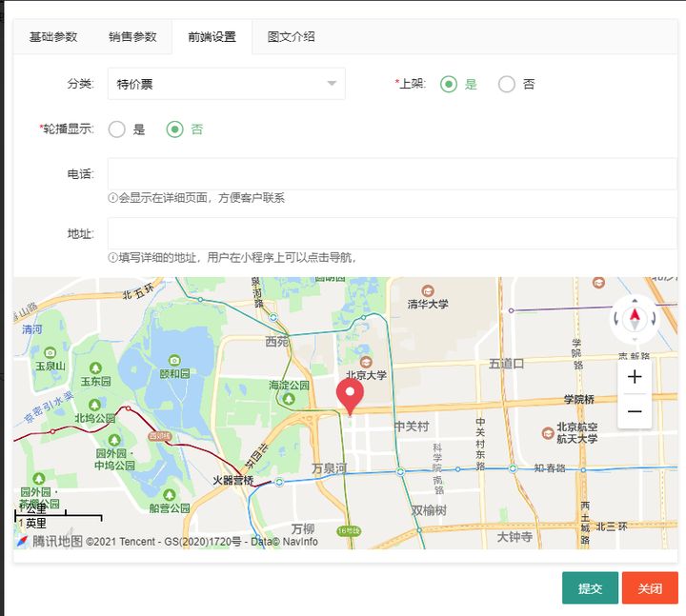
Task: Select 是 for 轮播显示 option
Action: pos(117,129)
